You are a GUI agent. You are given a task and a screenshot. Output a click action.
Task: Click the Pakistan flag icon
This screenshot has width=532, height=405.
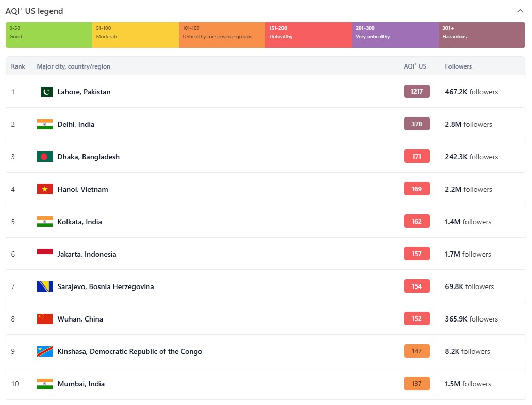click(46, 92)
